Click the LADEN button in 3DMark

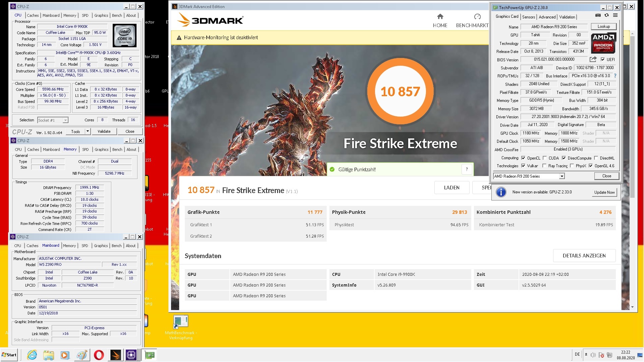click(x=451, y=188)
